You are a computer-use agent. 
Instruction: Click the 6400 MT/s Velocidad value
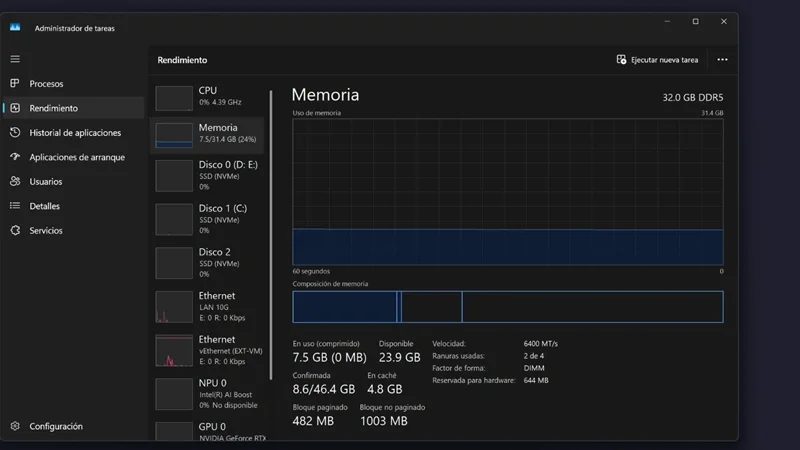[x=540, y=344]
